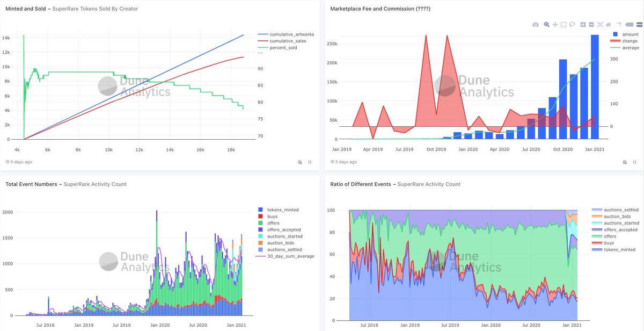Select the Box Select dashed-square tool
This screenshot has height=331, width=644.
pos(563,25)
